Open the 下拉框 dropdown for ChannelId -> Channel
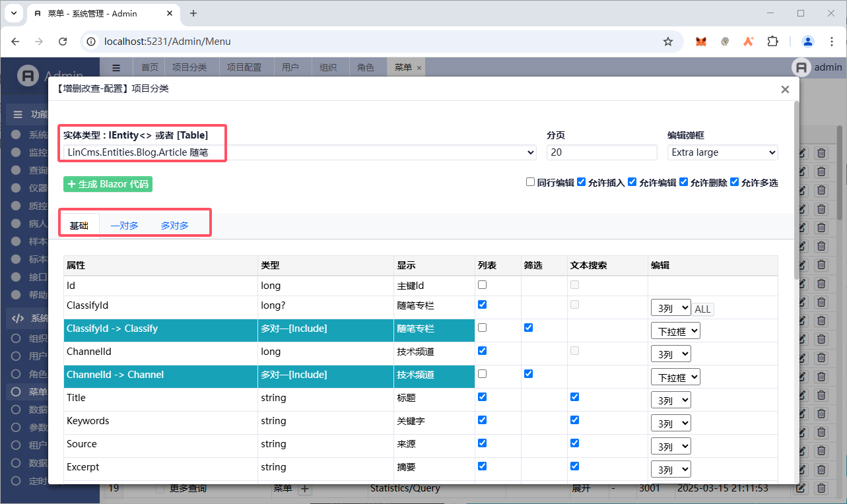This screenshot has width=847, height=504. [x=675, y=377]
